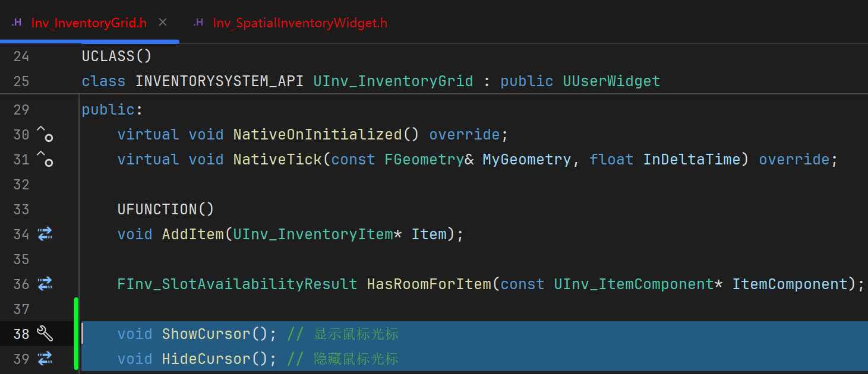Click the INVENTORYSYSTEM_API macro
This screenshot has height=374, width=868.
click(219, 81)
